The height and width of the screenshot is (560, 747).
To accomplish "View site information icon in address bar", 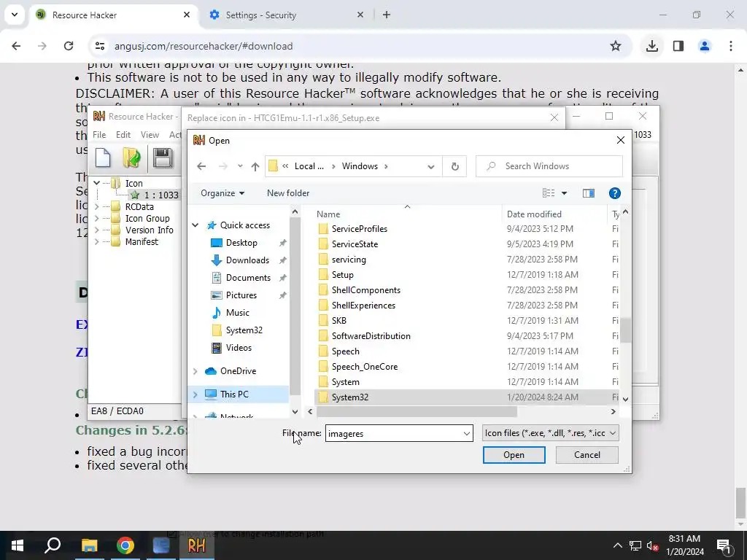I will pos(99,46).
